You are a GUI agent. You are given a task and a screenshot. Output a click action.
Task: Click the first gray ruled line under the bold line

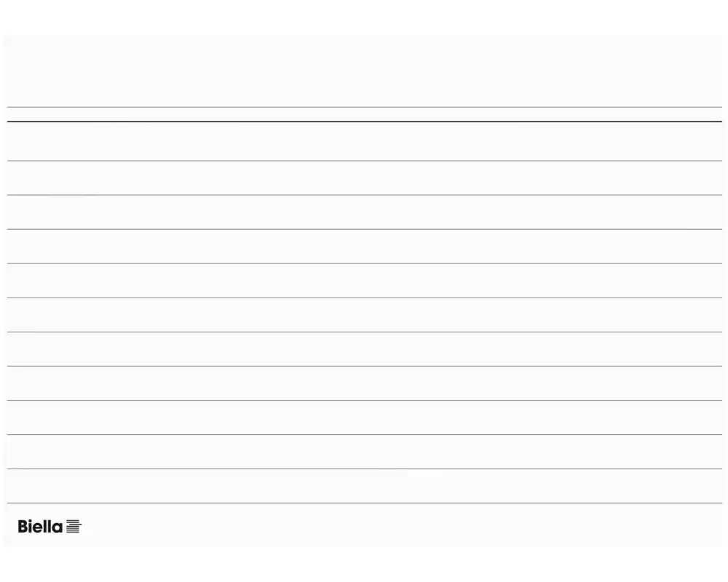click(x=364, y=161)
